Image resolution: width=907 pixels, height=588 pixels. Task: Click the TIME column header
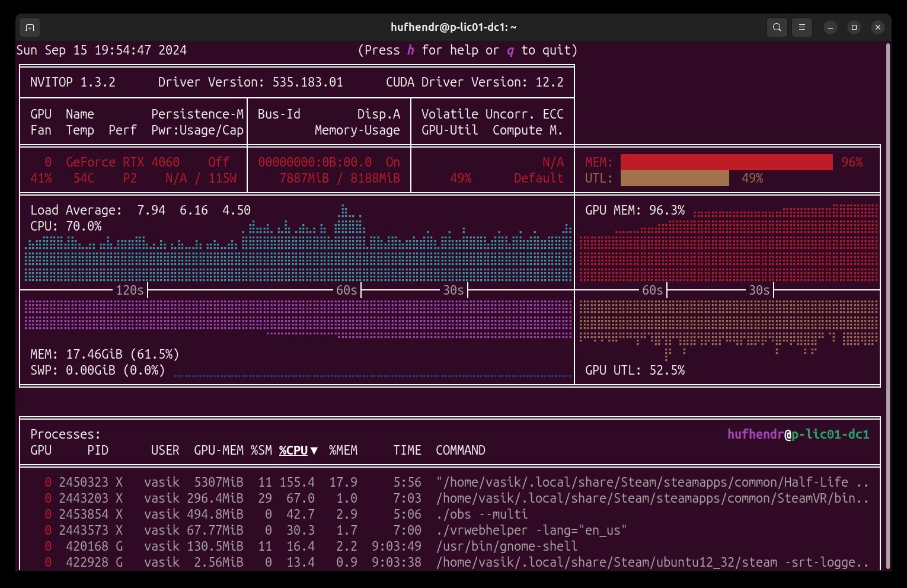coord(407,450)
